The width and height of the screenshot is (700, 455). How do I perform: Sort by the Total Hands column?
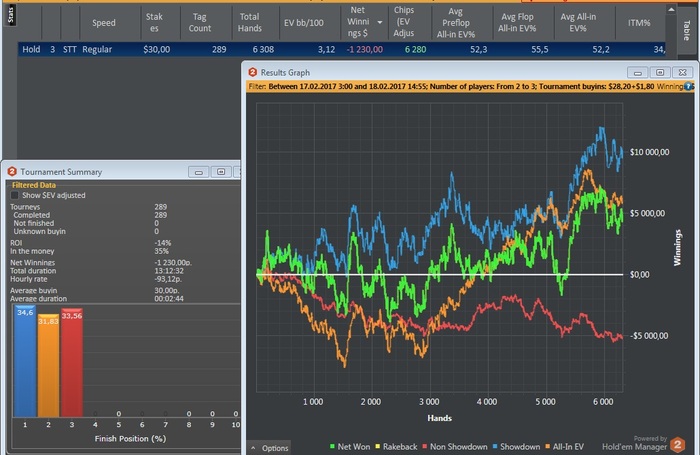(250, 22)
